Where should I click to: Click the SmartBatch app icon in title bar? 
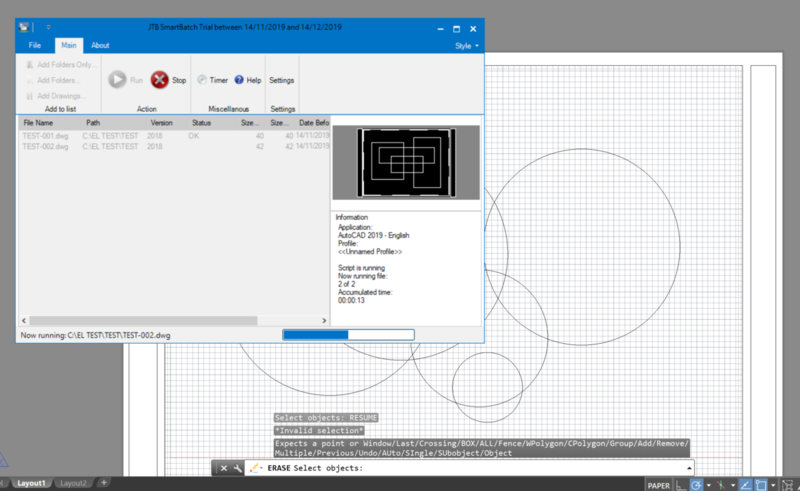(25, 29)
